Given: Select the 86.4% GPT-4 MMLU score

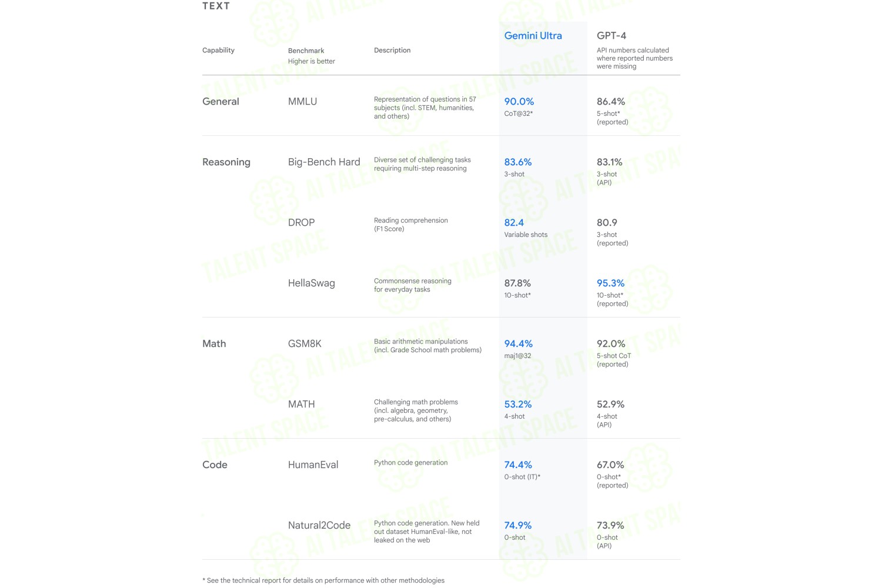Looking at the screenshot, I should [x=611, y=102].
